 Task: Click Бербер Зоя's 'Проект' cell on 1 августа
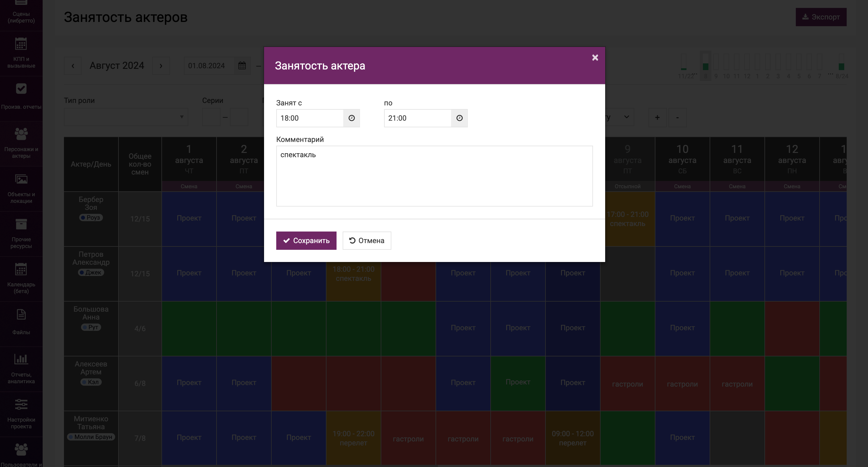click(x=189, y=219)
